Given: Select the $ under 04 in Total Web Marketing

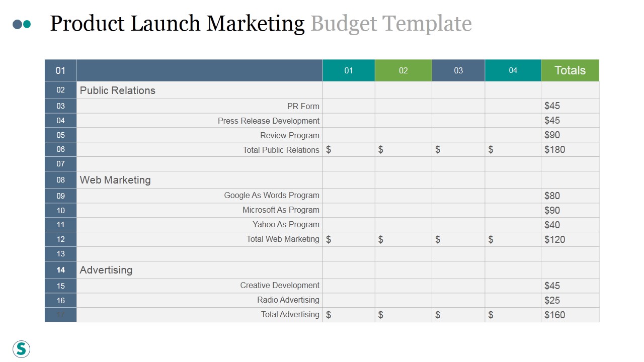Looking at the screenshot, I should click(491, 240).
